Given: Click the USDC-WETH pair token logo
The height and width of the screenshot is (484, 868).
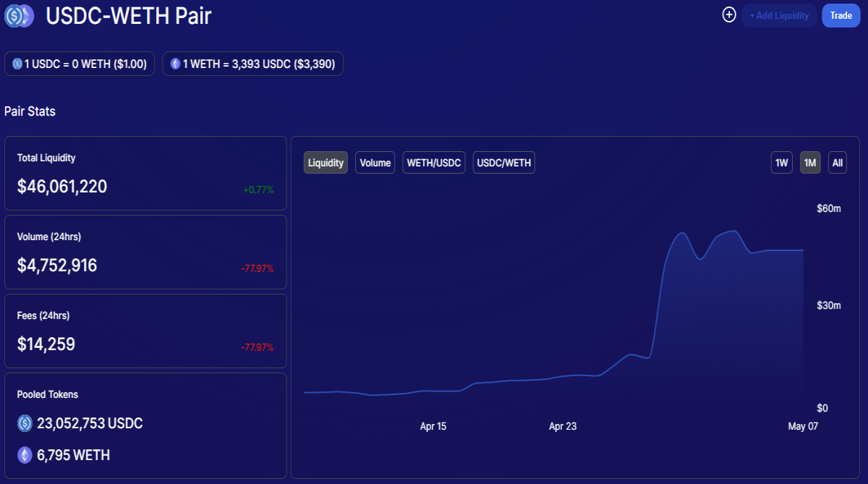Looking at the screenshot, I should point(20,15).
